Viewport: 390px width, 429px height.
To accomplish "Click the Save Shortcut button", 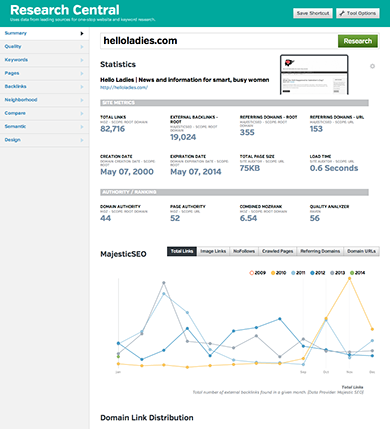I will tap(313, 13).
